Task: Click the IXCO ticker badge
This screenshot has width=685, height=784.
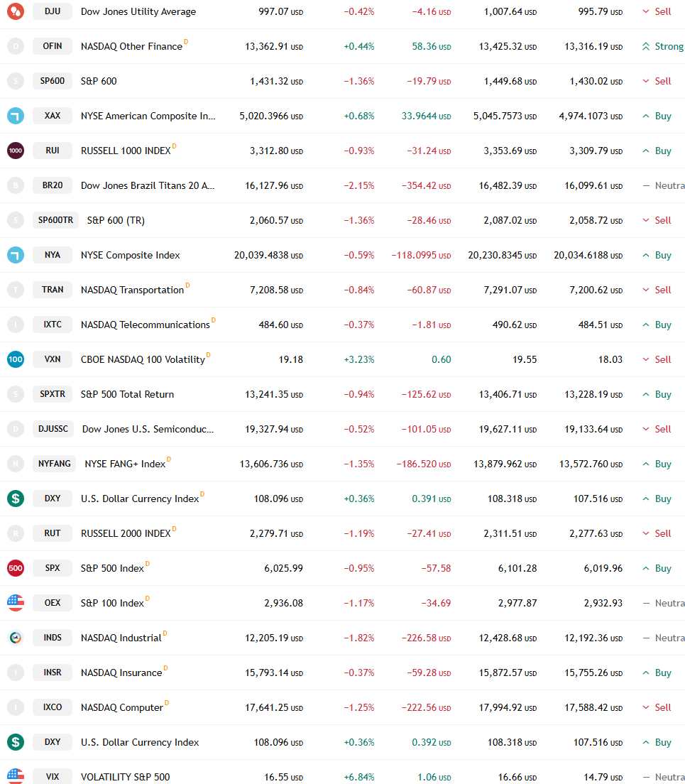Action: (53, 707)
